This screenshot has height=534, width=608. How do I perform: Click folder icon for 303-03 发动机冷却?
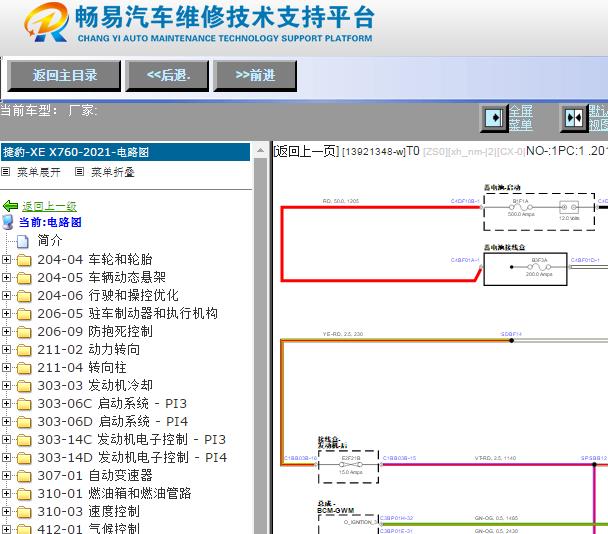tap(24, 386)
